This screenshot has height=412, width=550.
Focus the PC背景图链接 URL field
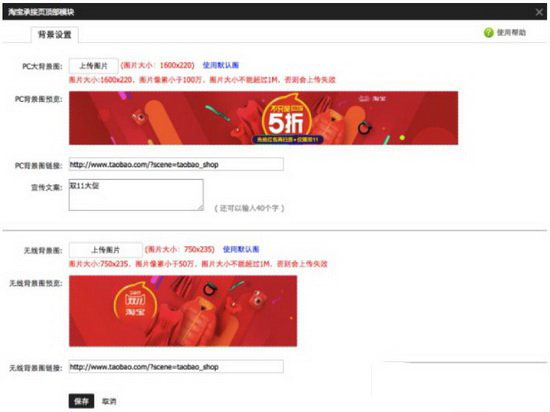[176, 164]
